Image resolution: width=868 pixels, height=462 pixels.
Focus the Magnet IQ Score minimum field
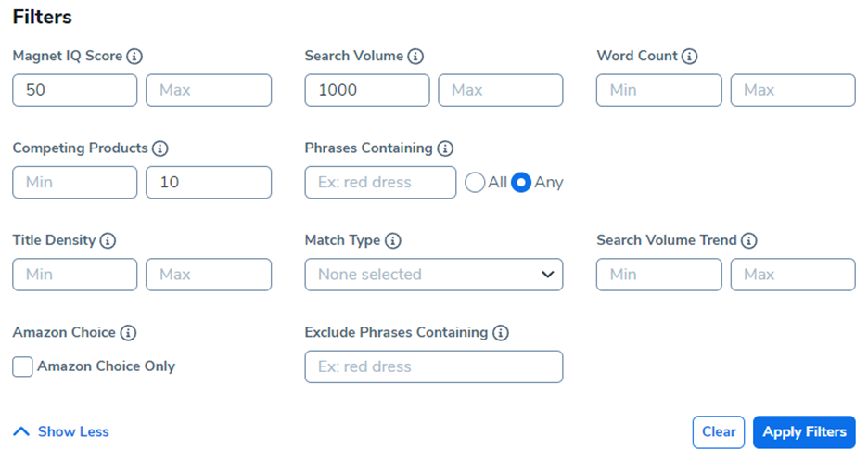point(75,90)
